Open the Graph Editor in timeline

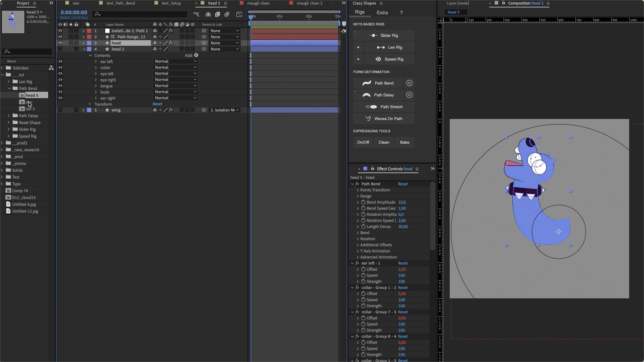click(x=239, y=14)
